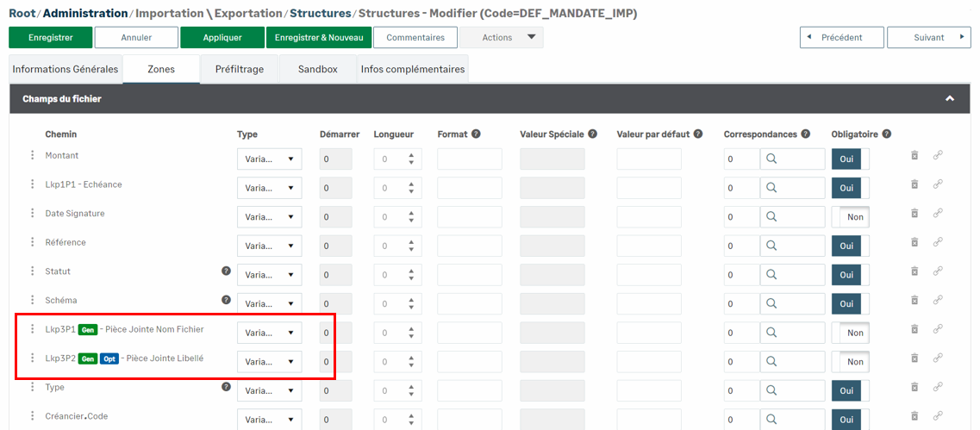This screenshot has width=980, height=430.
Task: Click trash icon on Créancier.Code row
Action: (914, 417)
